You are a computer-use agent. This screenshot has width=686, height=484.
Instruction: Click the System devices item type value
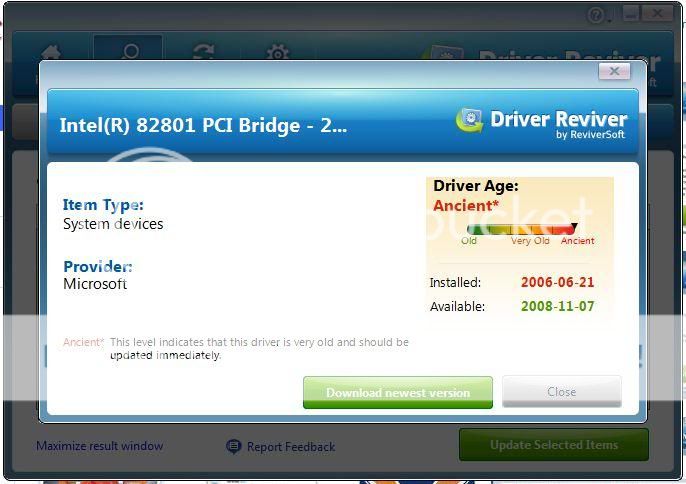pos(113,224)
